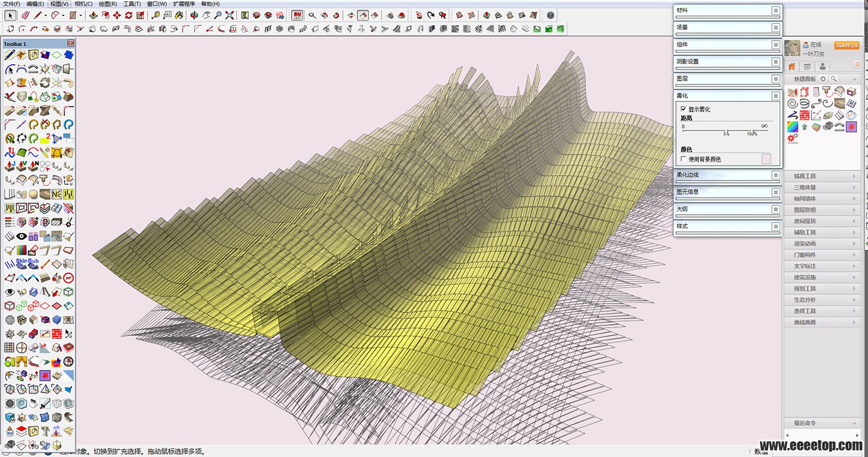Viewport: 868px width, 457px height.
Task: Click the green up-arrow icon in SUAPP panel
Action: pyautogui.click(x=804, y=127)
